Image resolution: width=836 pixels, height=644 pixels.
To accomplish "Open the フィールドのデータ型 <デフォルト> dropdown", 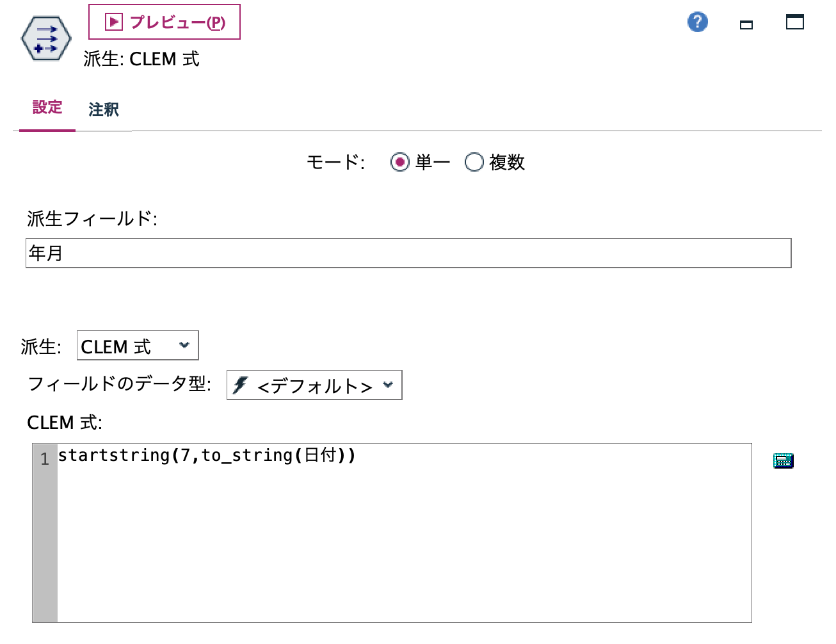I will click(x=314, y=385).
